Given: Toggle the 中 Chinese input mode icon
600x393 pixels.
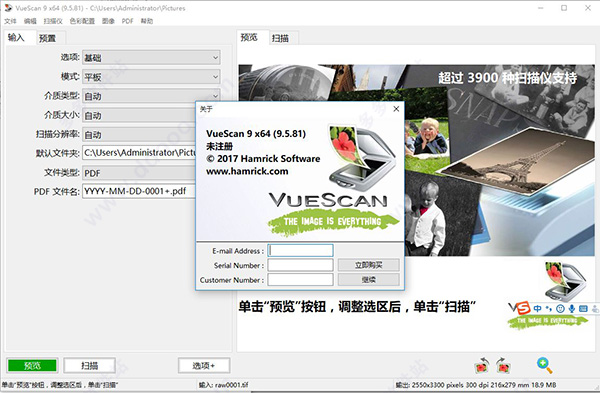Looking at the screenshot, I should coord(538,308).
